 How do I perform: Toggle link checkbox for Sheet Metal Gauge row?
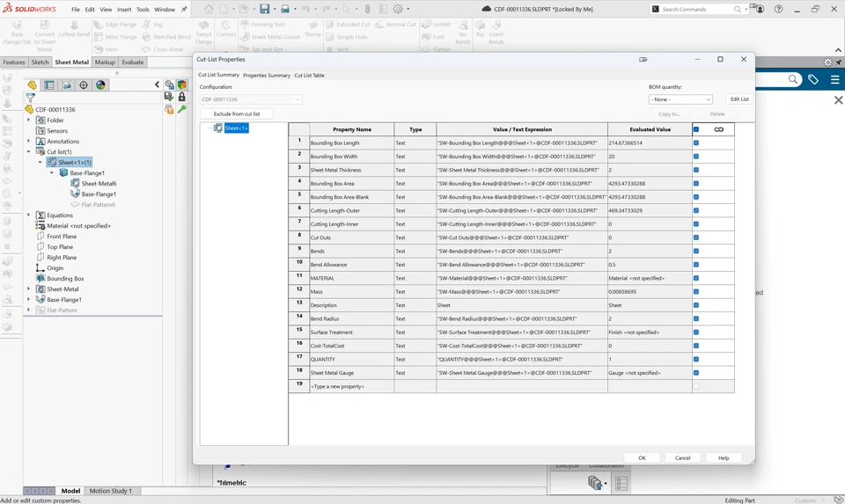click(x=696, y=373)
